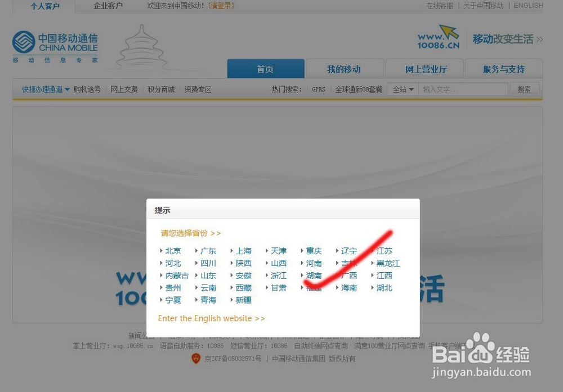The height and width of the screenshot is (392, 563).
Task: Select province 江西
Action: (x=384, y=276)
